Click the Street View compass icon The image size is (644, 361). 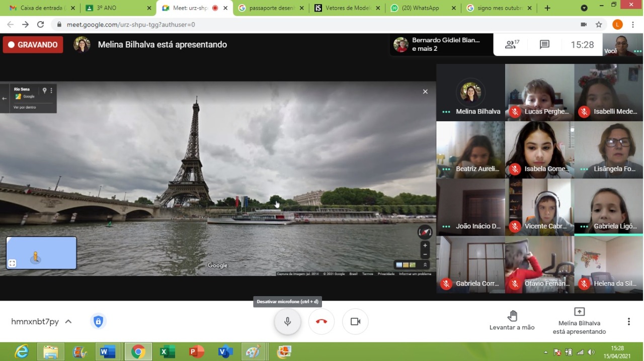(425, 232)
